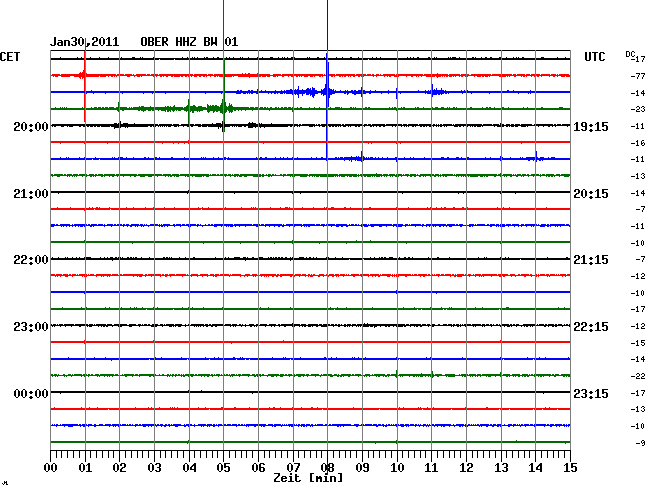Click minute 12 on the time axis
The image size is (650, 494).
tap(466, 468)
